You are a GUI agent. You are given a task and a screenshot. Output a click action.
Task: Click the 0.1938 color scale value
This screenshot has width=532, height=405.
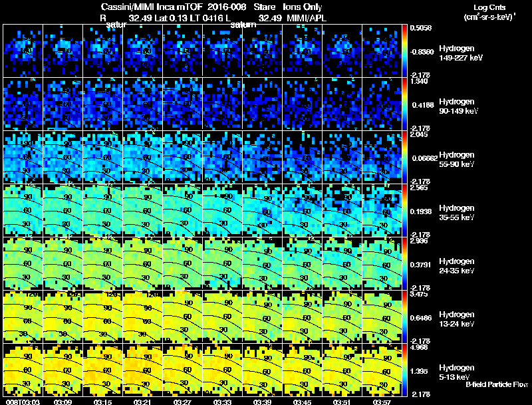(x=421, y=211)
